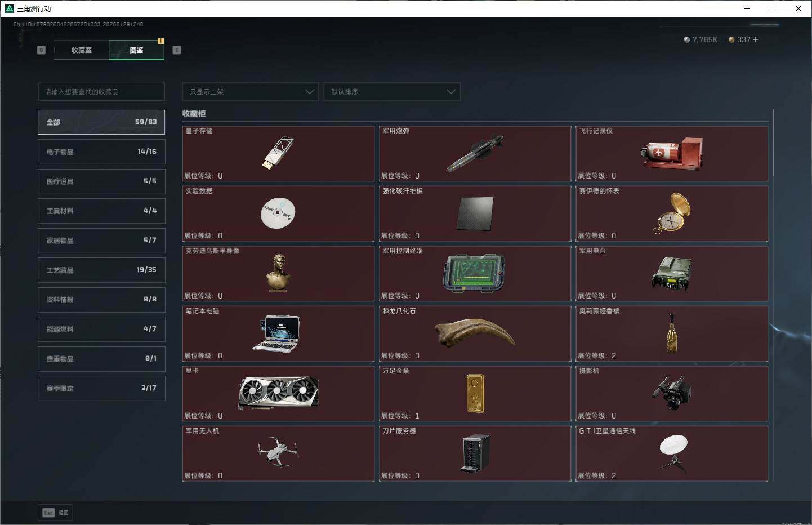812x525 pixels.
Task: Open the 只显示上架 filter dropdown
Action: click(x=251, y=92)
